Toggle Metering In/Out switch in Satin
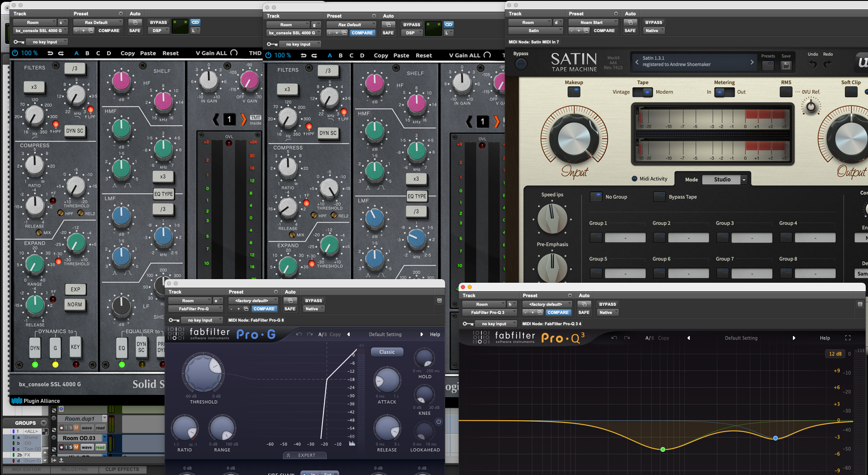 724,92
